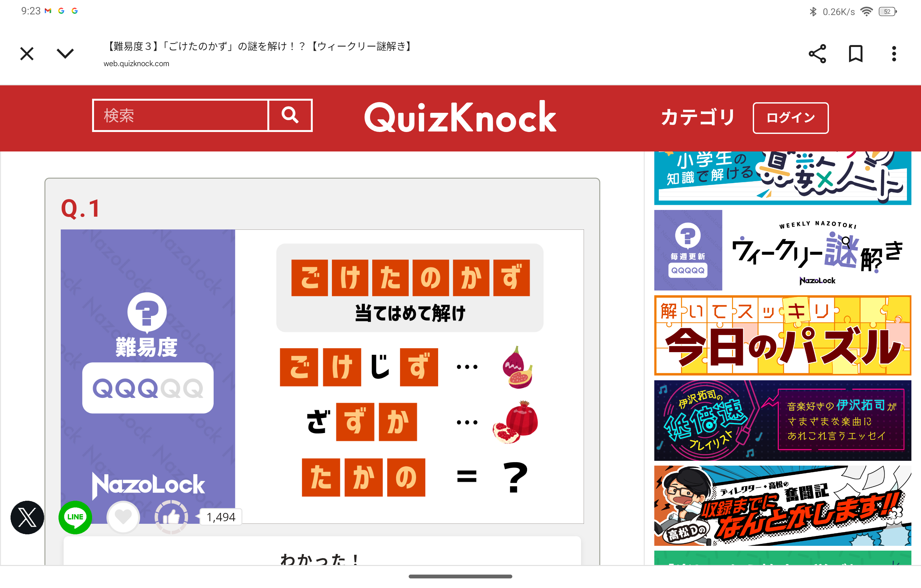Tap the share icon in the top bar
Screen dimensions: 921x588
tap(817, 53)
